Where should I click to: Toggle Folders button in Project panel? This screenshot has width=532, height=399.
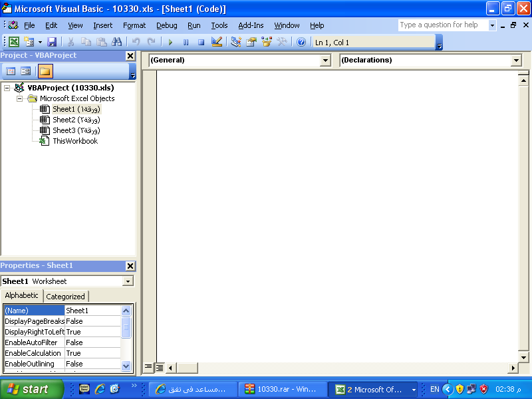(45, 71)
